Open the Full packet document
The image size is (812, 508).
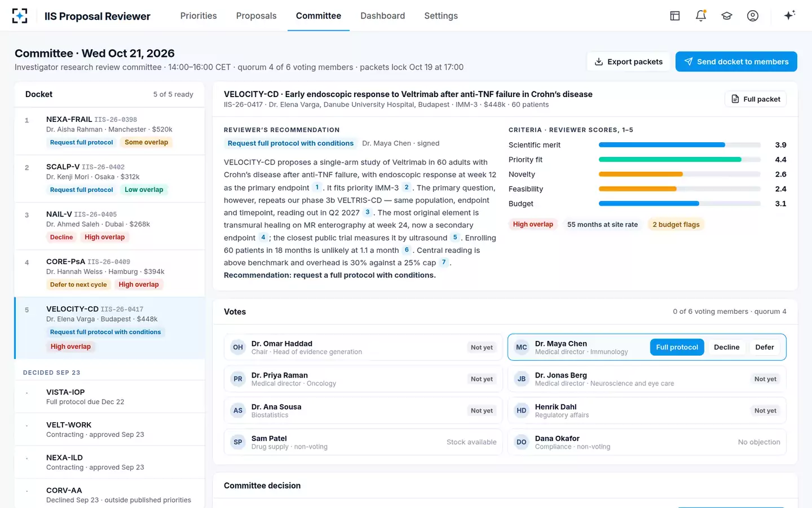point(756,99)
